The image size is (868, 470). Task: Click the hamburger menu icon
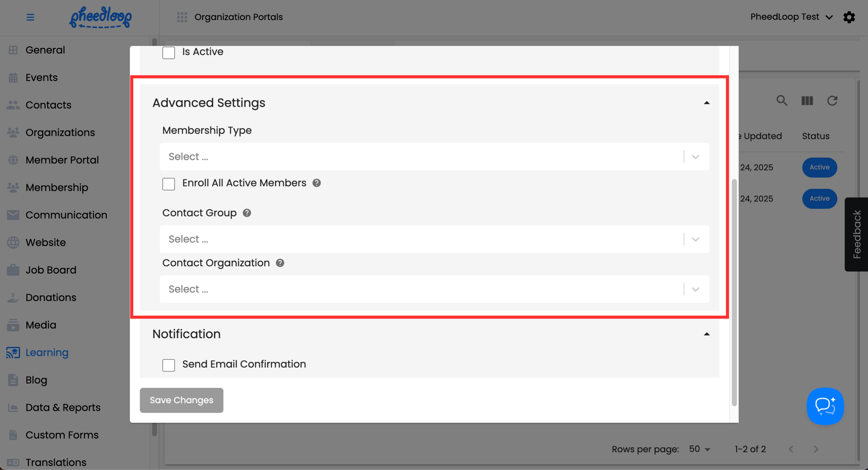30,17
